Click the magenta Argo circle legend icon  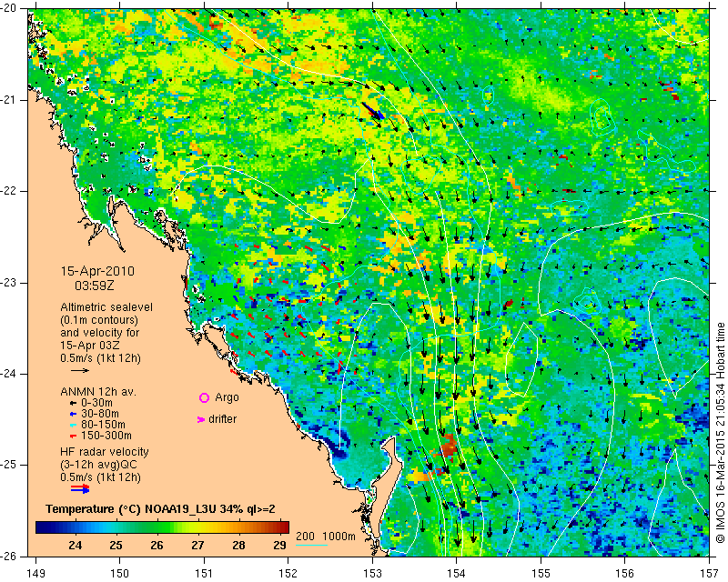coord(204,397)
